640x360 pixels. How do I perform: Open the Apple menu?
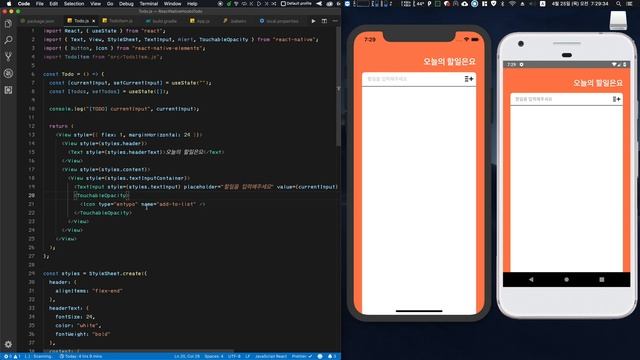[9, 4]
